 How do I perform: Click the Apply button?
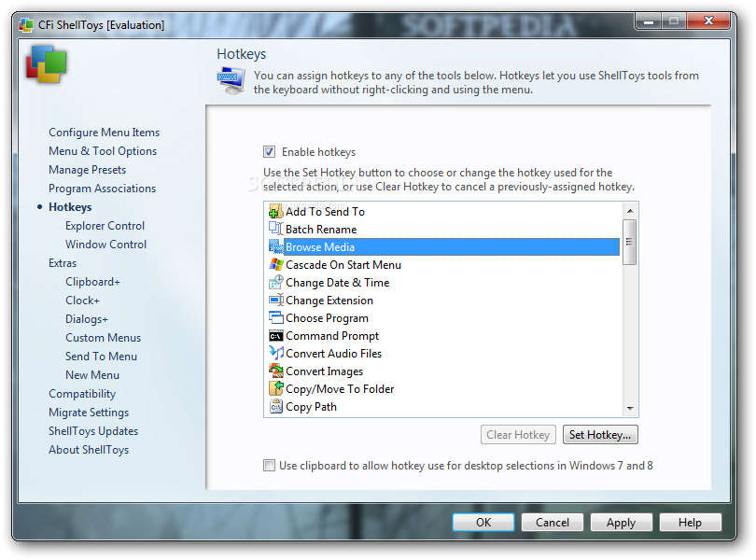622,523
